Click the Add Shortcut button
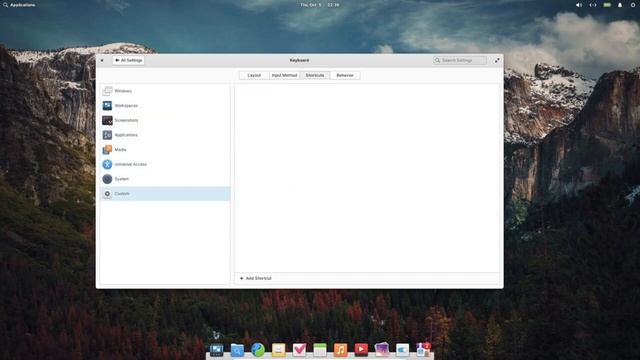 (256, 278)
